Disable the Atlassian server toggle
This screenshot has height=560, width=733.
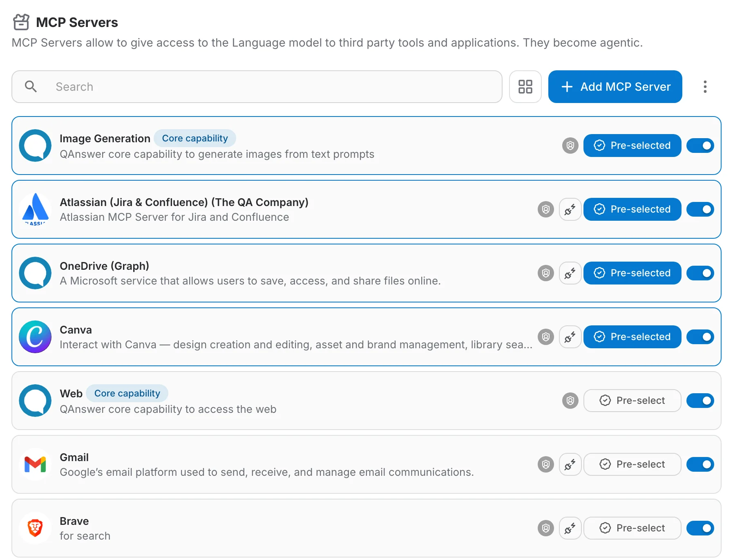point(700,209)
